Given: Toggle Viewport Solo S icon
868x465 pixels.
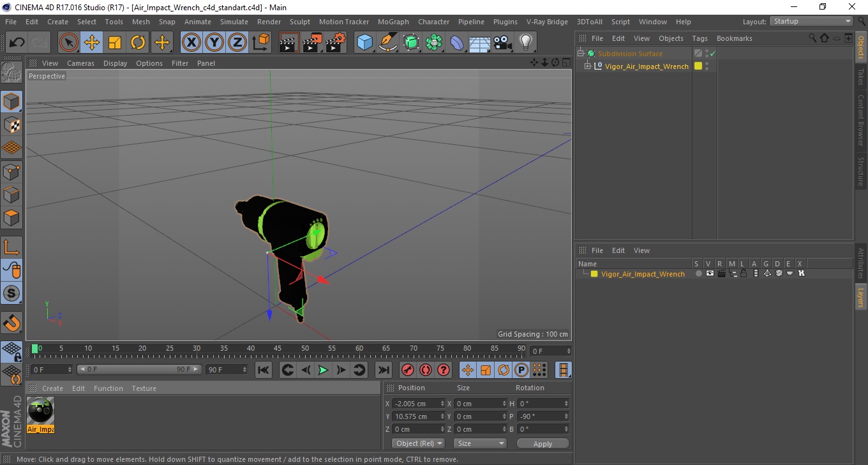Looking at the screenshot, I should (x=11, y=293).
